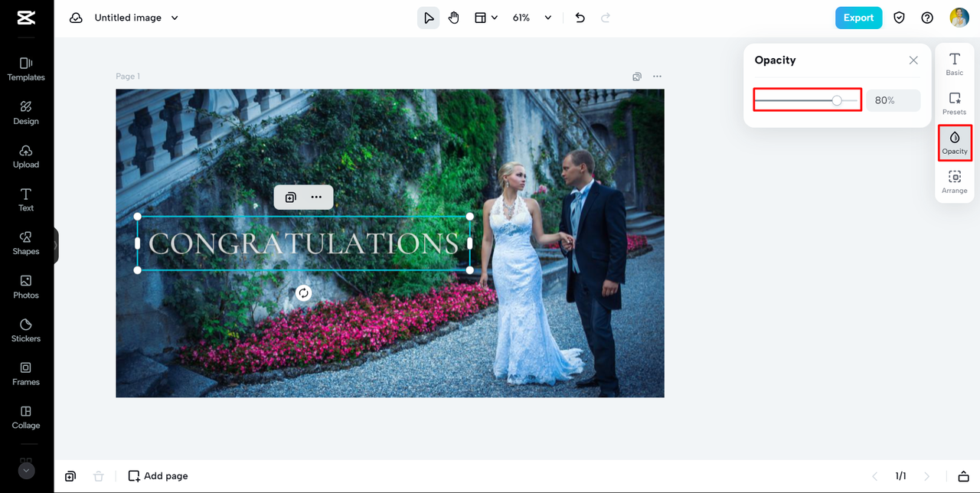Open the 61% zoom dropdown

click(532, 18)
